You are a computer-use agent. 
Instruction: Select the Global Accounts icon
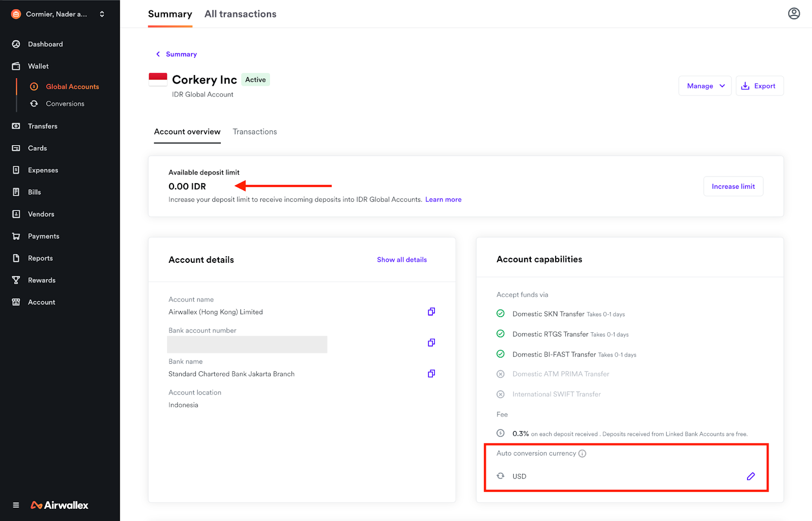coord(34,87)
